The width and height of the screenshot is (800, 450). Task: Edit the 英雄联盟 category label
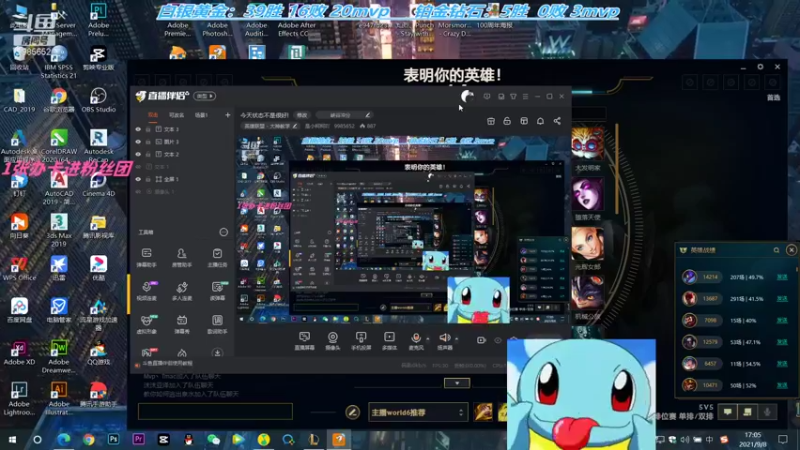pos(270,126)
